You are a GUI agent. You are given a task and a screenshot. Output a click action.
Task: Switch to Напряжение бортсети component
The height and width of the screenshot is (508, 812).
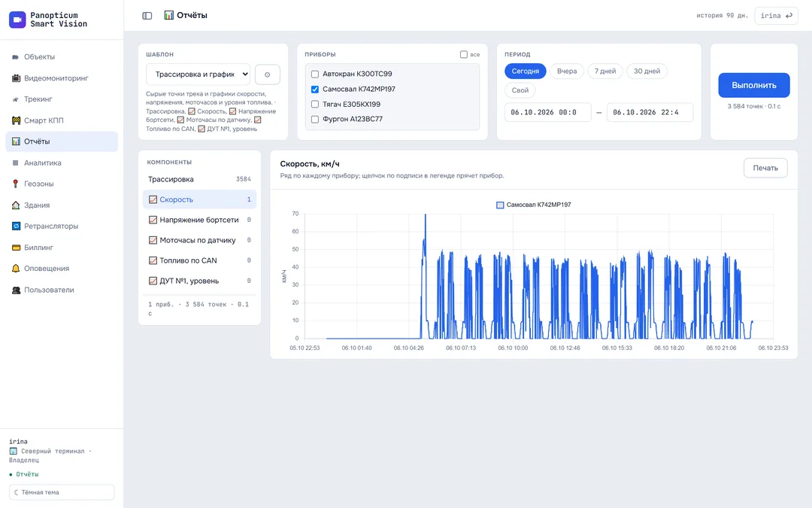point(199,220)
